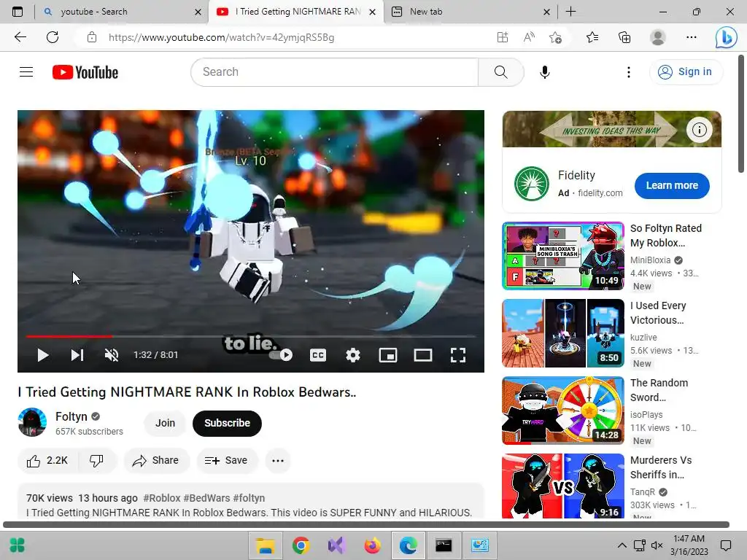This screenshot has height=560, width=747.
Task: Close the New tab tab
Action: click(547, 12)
